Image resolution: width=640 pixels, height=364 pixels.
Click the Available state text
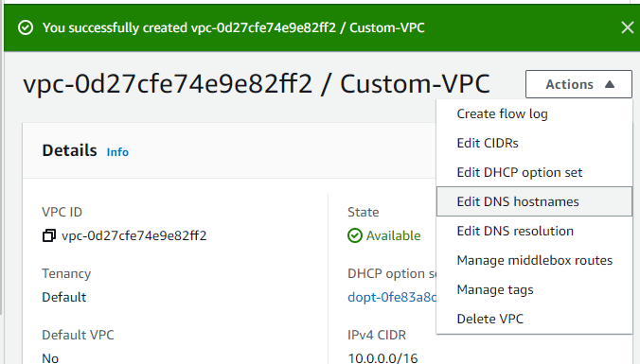tap(393, 235)
